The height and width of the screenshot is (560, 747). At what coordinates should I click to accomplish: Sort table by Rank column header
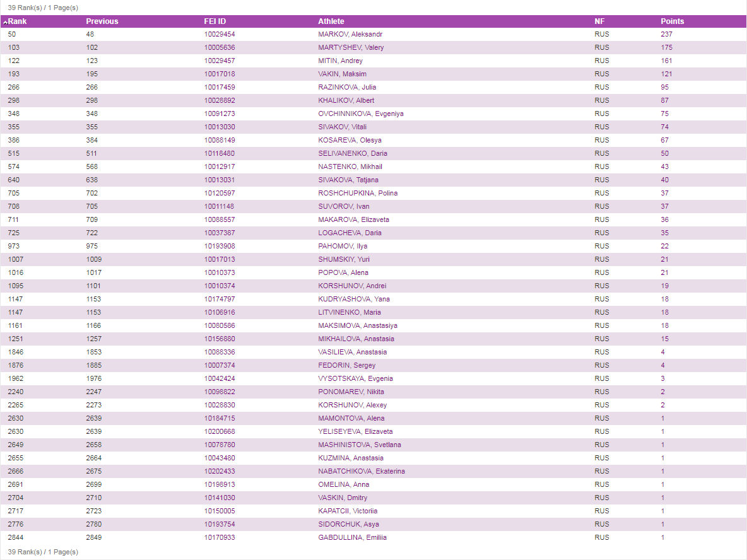[17, 21]
